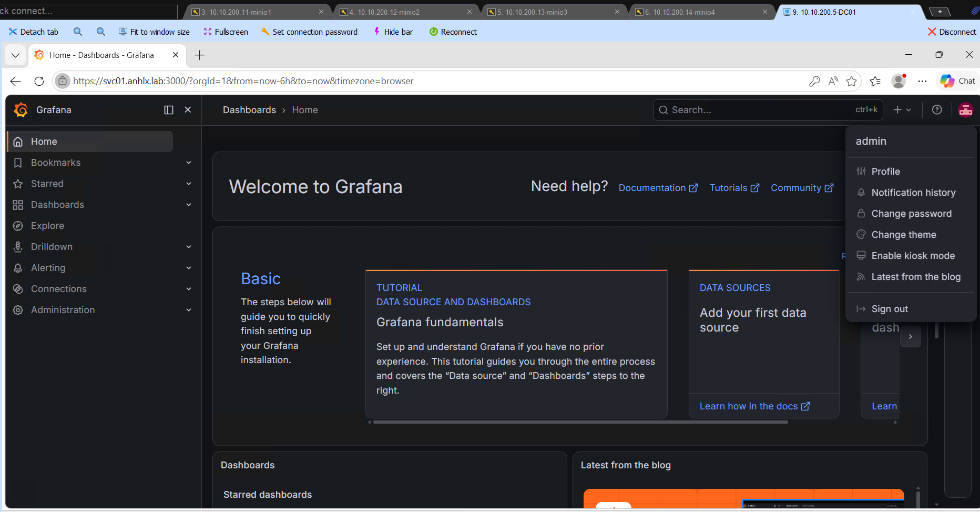980x512 pixels.
Task: Click the Grafana logo icon
Action: [x=21, y=109]
